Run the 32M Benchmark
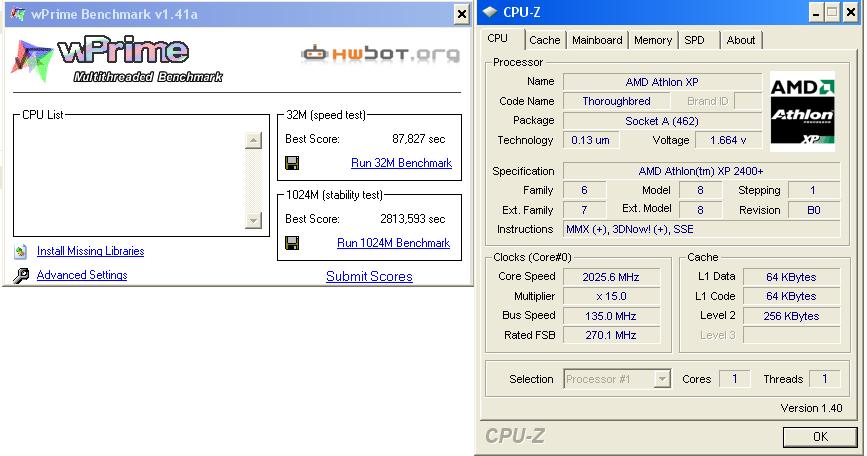The width and height of the screenshot is (867, 456). [x=401, y=163]
